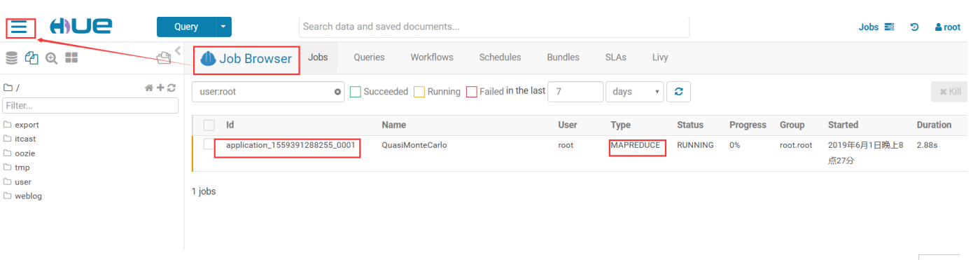
Task: Open the databases icon in left panel
Action: pyautogui.click(x=11, y=58)
